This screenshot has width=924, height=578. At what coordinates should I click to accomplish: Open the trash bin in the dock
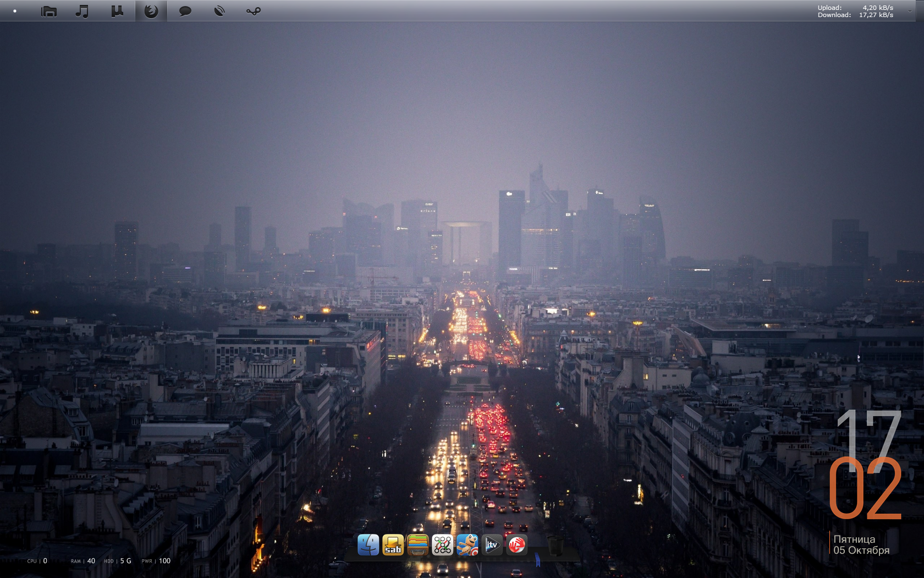click(555, 546)
